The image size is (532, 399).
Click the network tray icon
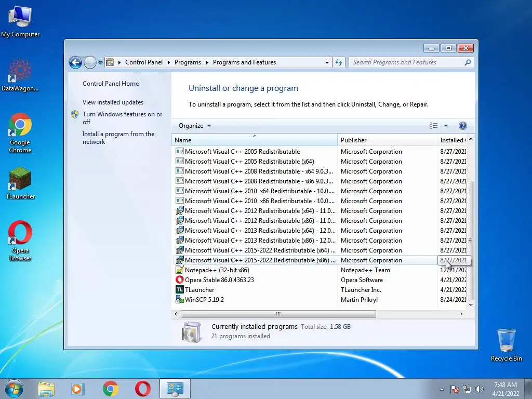tap(467, 389)
